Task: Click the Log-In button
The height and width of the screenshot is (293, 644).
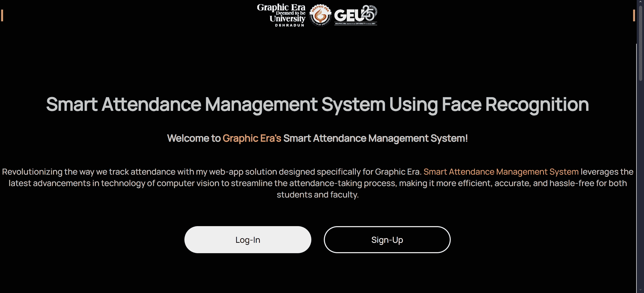Action: coord(248,240)
